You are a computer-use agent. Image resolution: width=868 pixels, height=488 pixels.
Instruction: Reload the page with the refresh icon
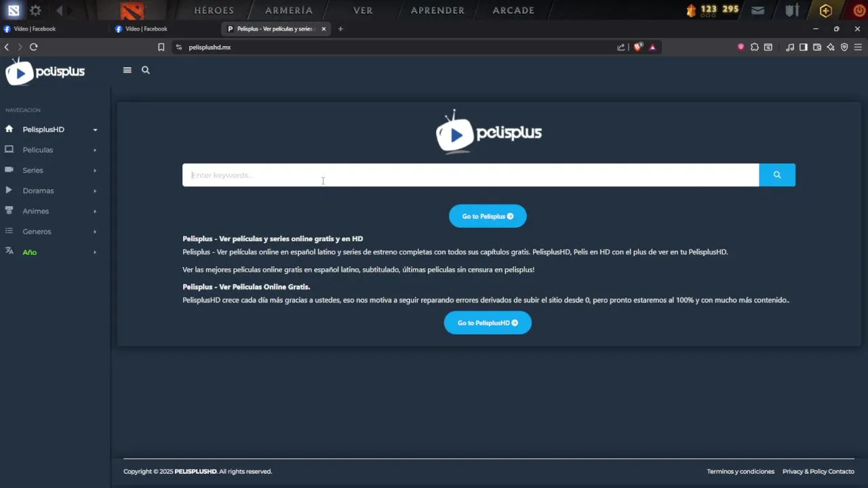pyautogui.click(x=33, y=47)
